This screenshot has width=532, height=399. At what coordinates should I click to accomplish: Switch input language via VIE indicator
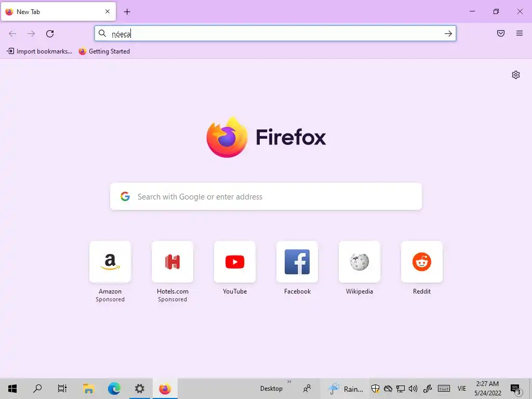click(461, 389)
